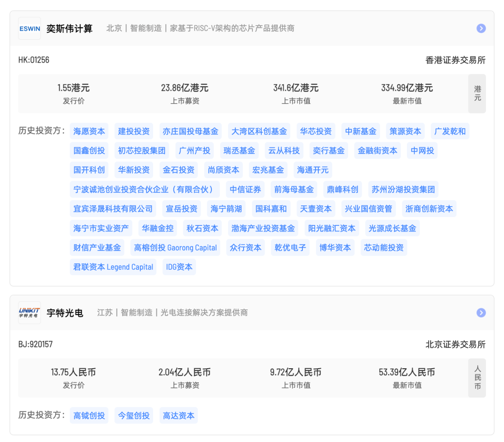This screenshot has width=504, height=442.
Task: Open the ESWIN company logo
Action: (29, 28)
